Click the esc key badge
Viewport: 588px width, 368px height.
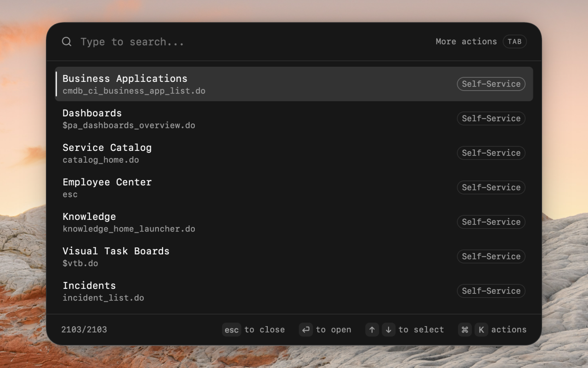point(232,329)
